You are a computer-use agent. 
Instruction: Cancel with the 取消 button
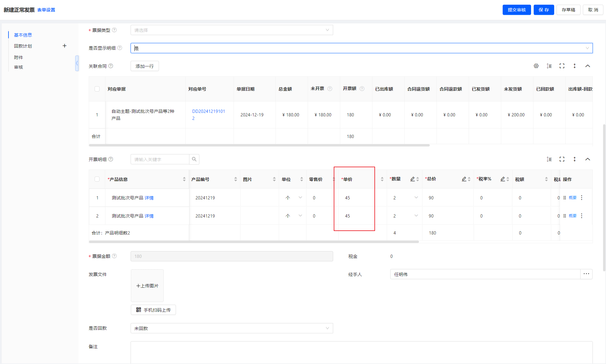(593, 10)
